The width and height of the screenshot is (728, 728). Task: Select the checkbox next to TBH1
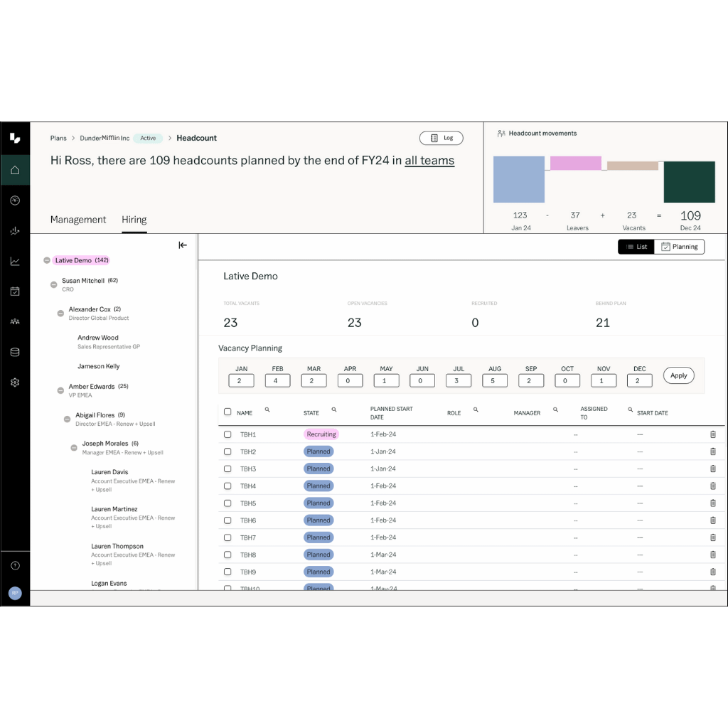(227, 434)
